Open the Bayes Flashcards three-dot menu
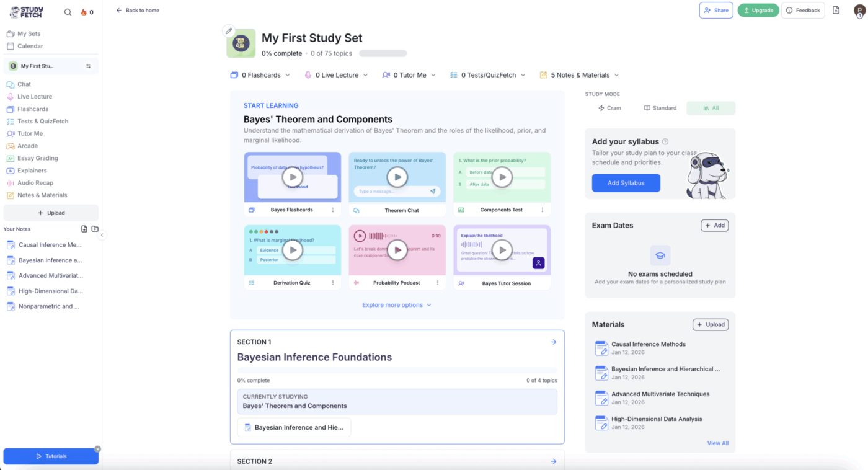 (x=333, y=210)
